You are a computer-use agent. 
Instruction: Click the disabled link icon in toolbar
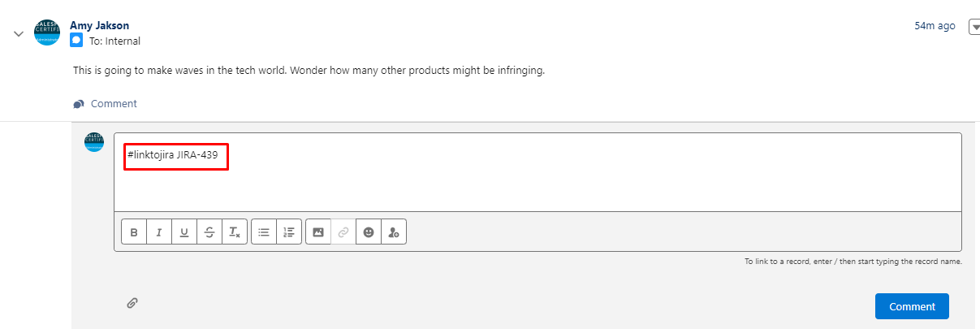tap(343, 232)
